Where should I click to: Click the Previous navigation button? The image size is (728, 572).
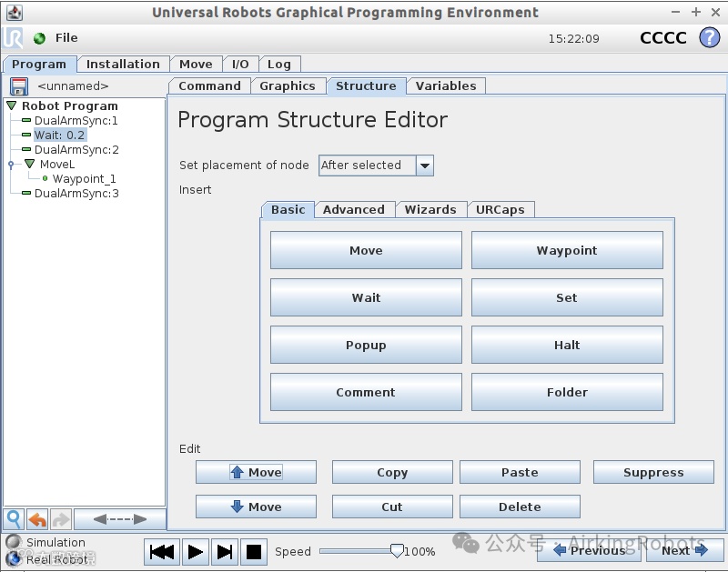589,551
